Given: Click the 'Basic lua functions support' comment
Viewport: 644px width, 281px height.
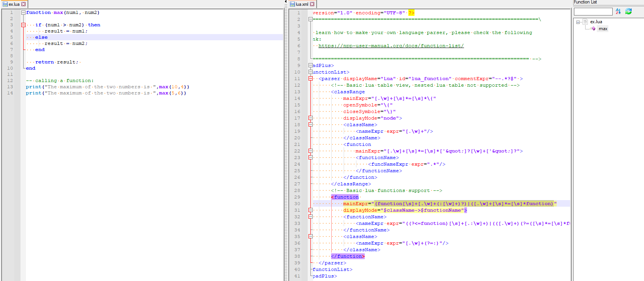Looking at the screenshot, I should tap(387, 190).
